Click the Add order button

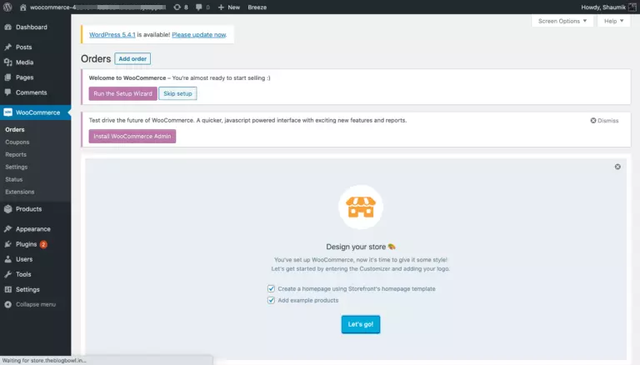(133, 59)
